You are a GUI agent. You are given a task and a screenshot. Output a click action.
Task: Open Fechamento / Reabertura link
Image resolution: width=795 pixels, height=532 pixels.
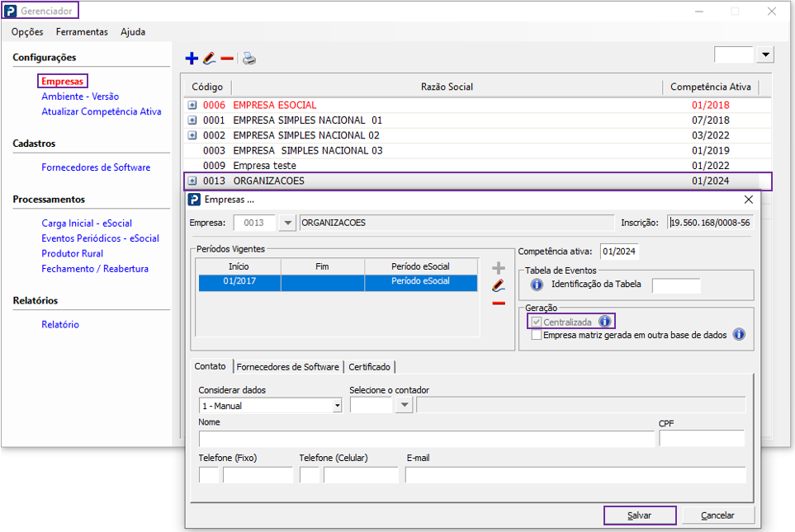point(95,269)
